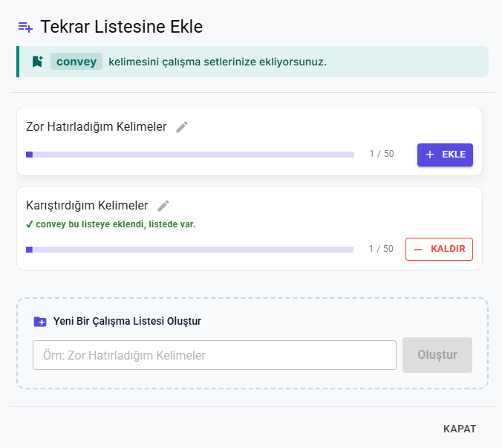Edit the 'Zor Hatırladığım Kelimeler' list name
This screenshot has width=502, height=448.
coord(182,127)
